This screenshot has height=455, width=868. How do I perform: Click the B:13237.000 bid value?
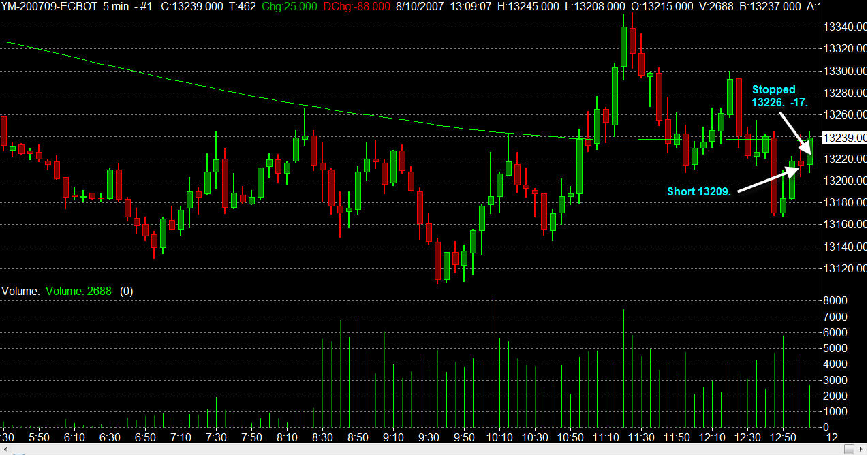click(771, 6)
